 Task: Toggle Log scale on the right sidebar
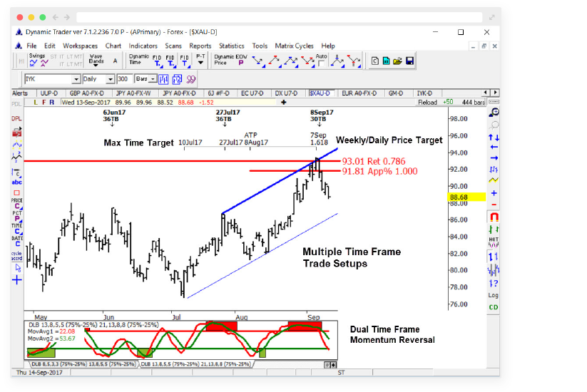[x=493, y=294]
